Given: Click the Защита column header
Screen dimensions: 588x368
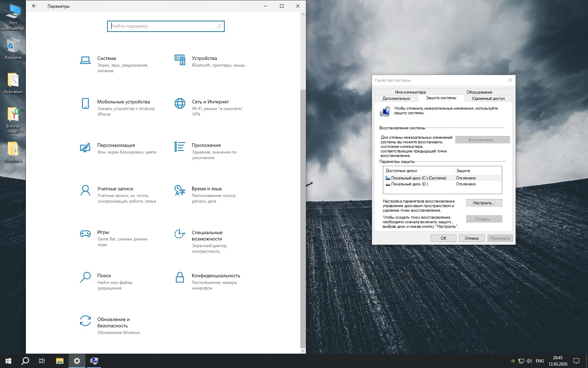Looking at the screenshot, I should pyautogui.click(x=478, y=171).
